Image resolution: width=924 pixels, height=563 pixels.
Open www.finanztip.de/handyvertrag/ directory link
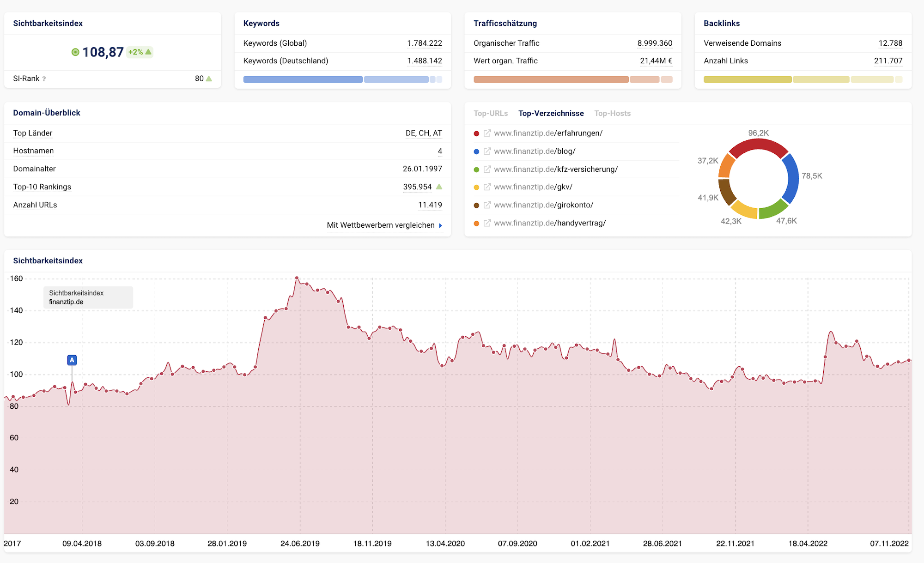coord(550,223)
